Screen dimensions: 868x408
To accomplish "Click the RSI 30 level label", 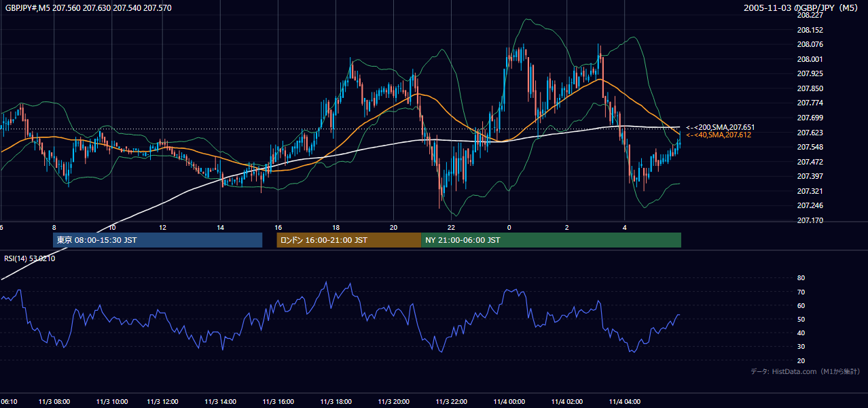I will pos(801,347).
